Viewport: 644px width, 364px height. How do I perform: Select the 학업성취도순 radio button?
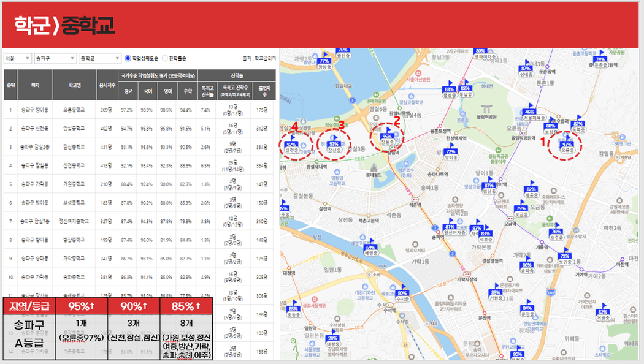(128, 58)
